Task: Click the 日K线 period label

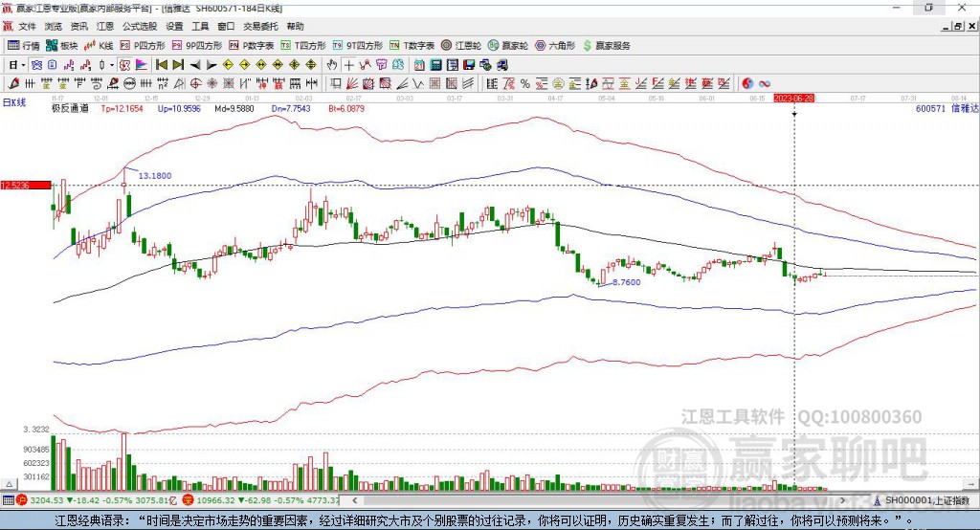Action: coord(14,102)
